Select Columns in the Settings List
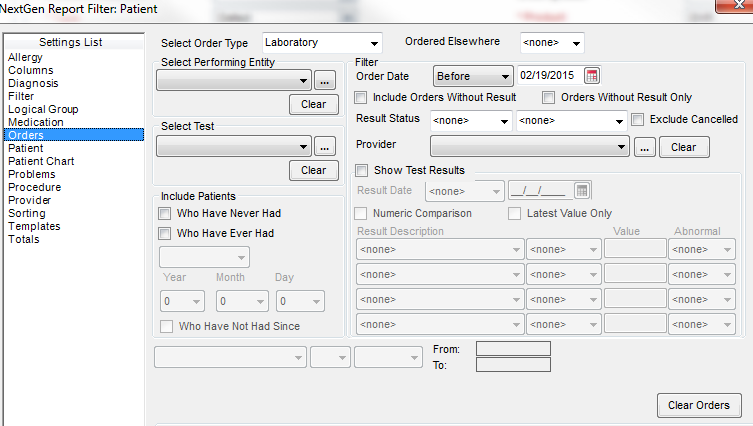The image size is (753, 426). pyautogui.click(x=31, y=70)
